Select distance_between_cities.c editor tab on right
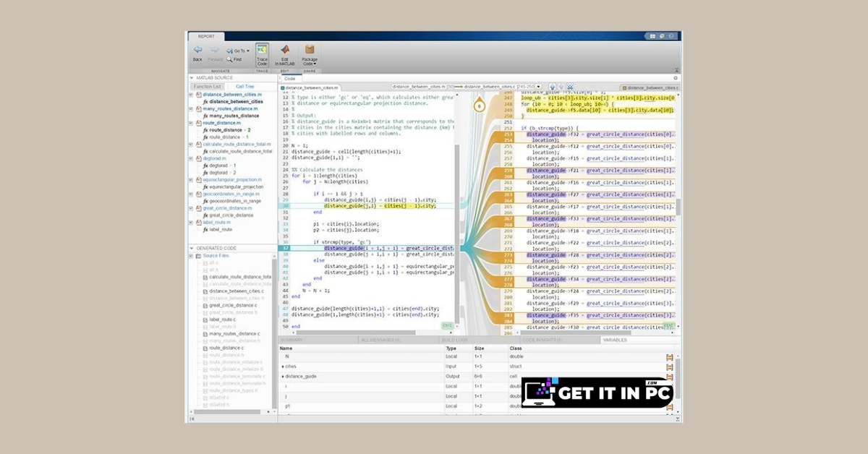The height and width of the screenshot is (454, 868). [x=650, y=87]
